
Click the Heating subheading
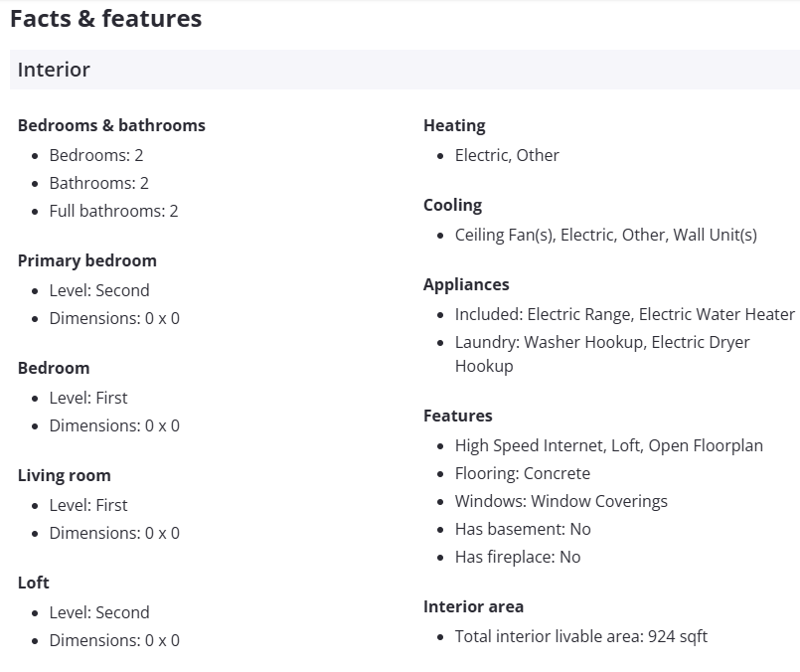pyautogui.click(x=454, y=125)
